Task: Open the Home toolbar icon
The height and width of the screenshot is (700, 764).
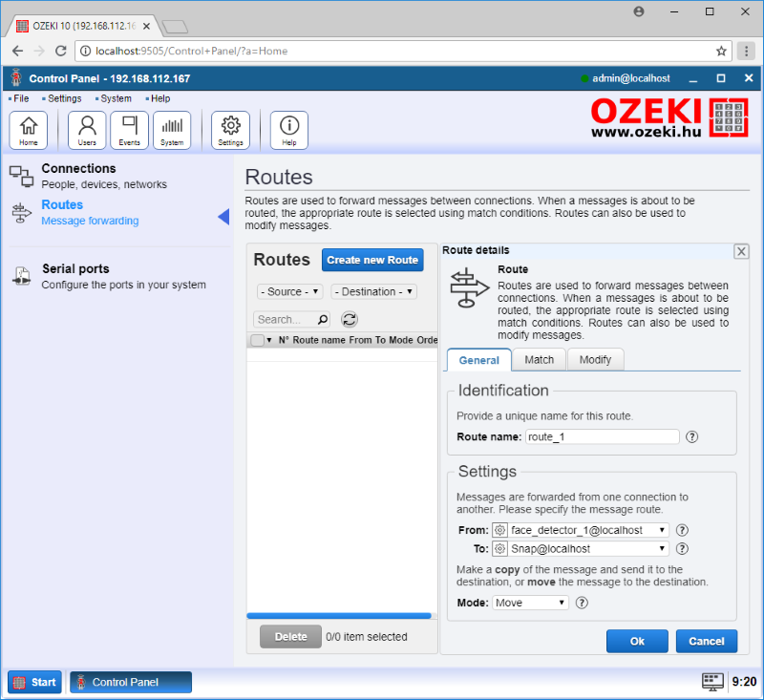Action: (29, 130)
